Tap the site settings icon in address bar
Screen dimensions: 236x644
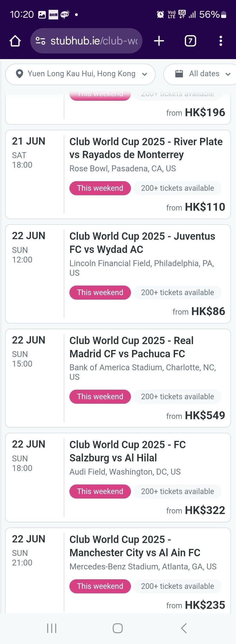pyautogui.click(x=40, y=41)
